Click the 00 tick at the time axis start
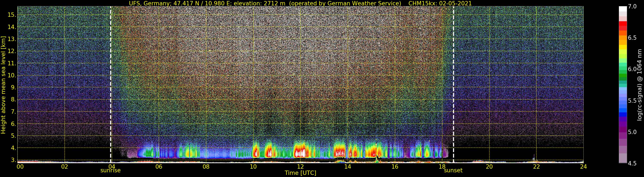Viewport: 644px width, 177px height. pyautogui.click(x=20, y=166)
